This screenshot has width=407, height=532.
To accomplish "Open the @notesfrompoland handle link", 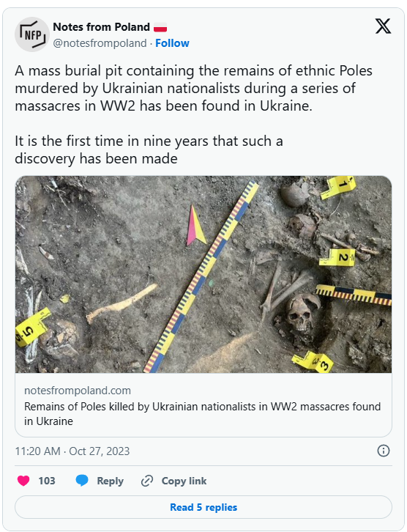I will click(100, 43).
